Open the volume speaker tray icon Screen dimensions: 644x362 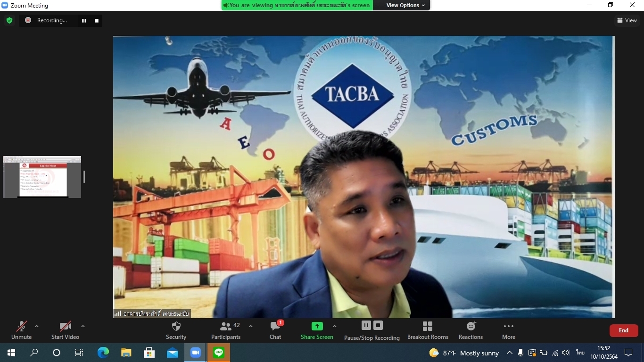tap(566, 353)
